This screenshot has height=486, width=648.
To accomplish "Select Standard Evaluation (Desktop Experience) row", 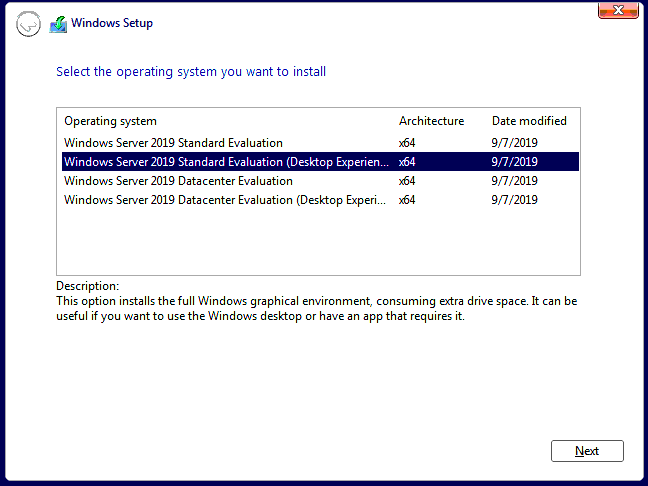I will click(x=320, y=162).
